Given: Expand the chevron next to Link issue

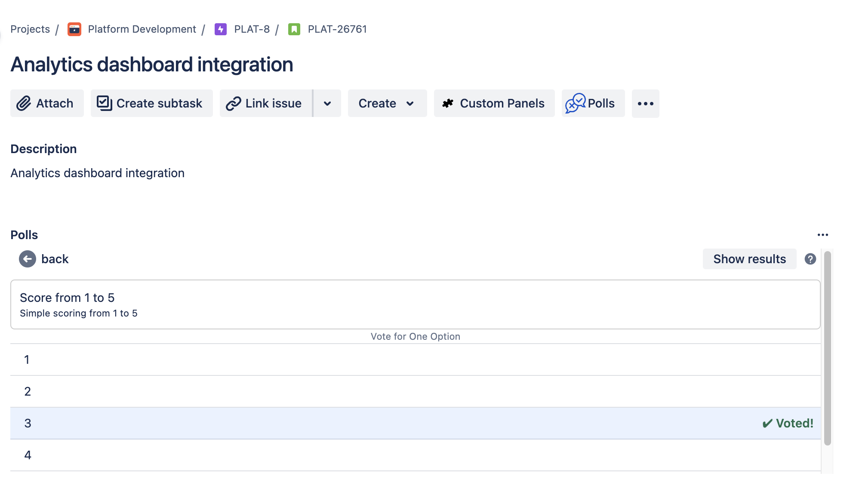Looking at the screenshot, I should 327,103.
